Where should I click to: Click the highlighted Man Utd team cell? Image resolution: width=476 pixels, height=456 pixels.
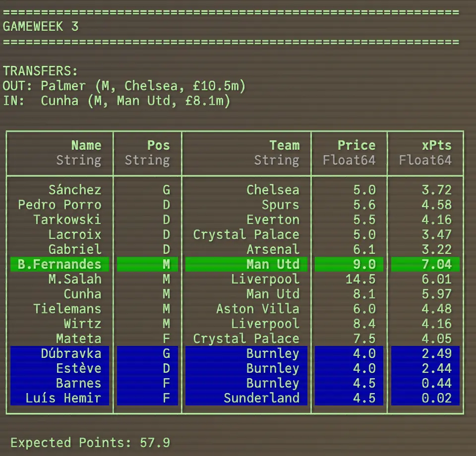pos(246,264)
